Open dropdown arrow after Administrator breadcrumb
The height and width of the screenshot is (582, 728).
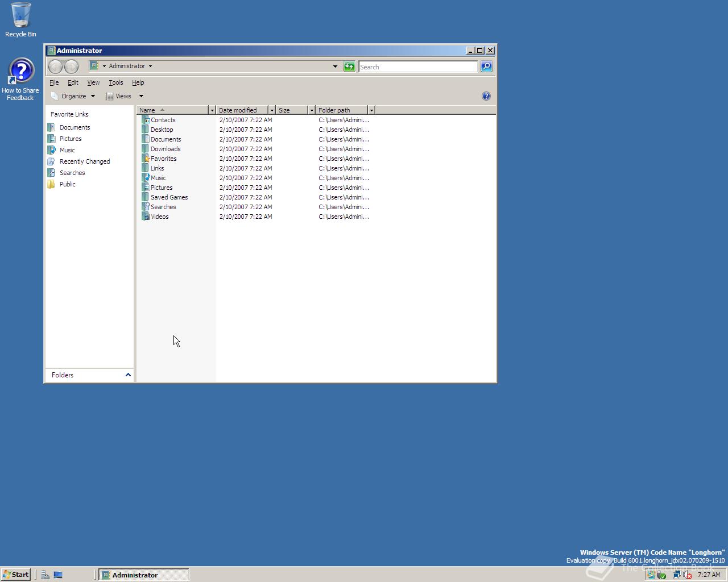(150, 66)
